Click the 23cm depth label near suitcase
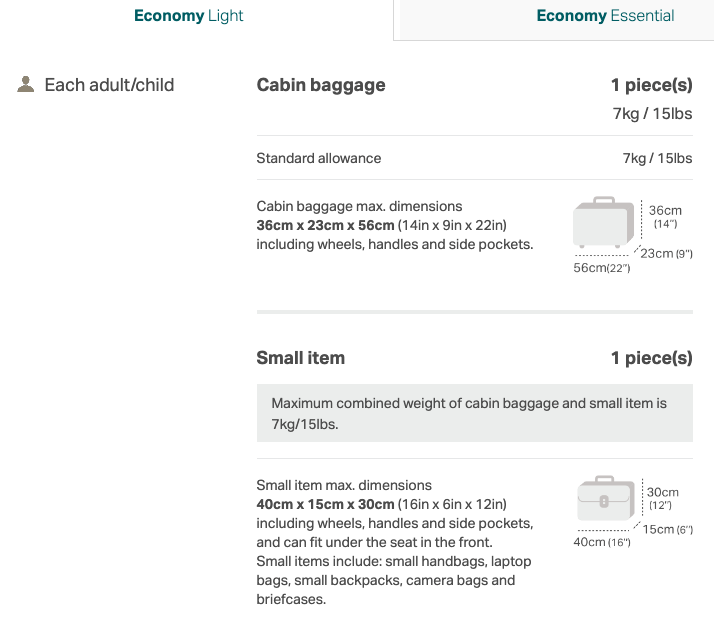 click(x=664, y=253)
